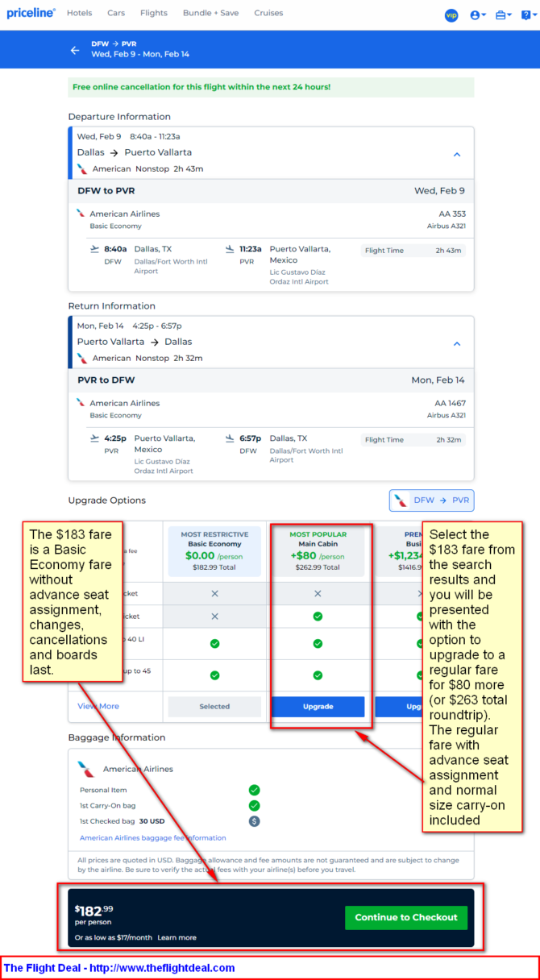Open the Flights menu item

point(154,13)
